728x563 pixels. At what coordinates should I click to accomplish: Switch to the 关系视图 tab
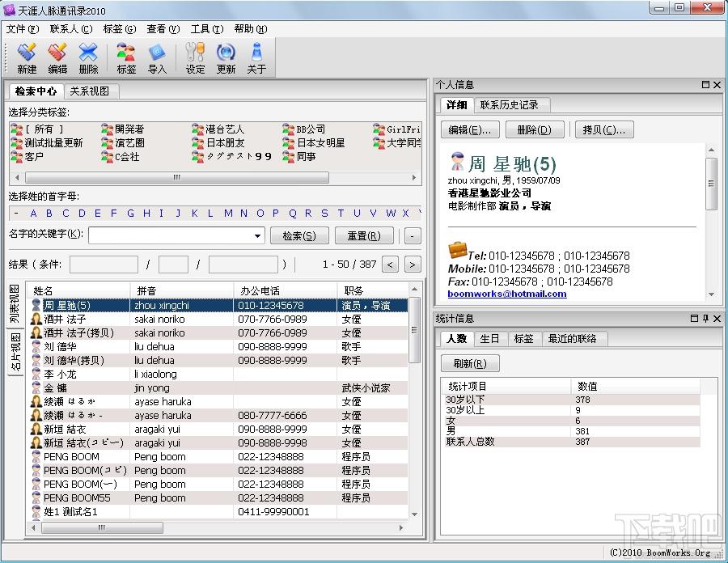[x=90, y=91]
